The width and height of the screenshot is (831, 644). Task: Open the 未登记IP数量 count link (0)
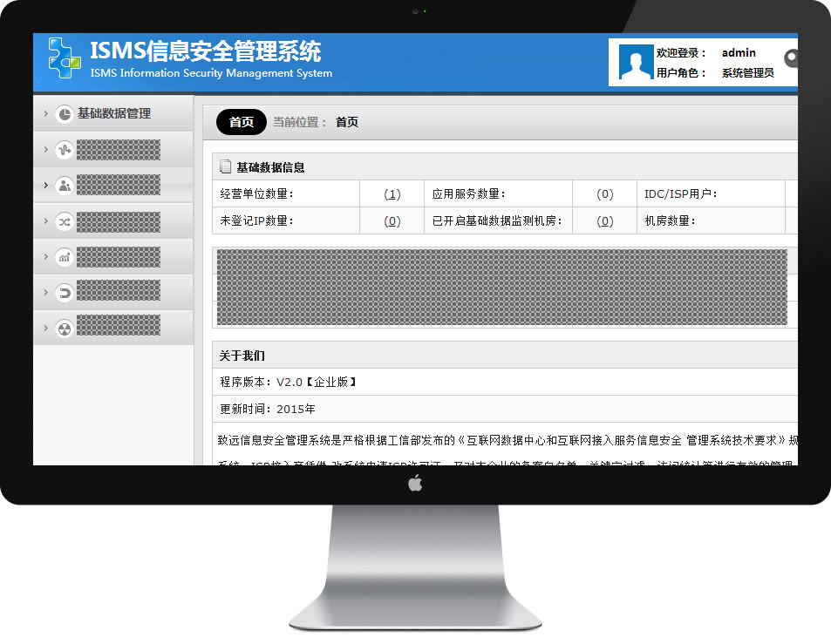(392, 221)
